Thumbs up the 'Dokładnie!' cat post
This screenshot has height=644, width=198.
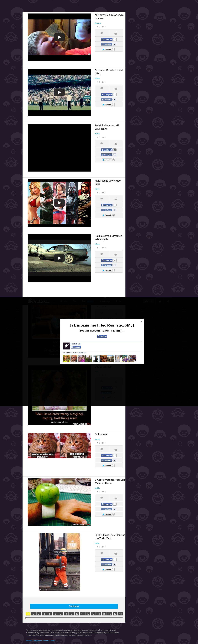(x=116, y=450)
